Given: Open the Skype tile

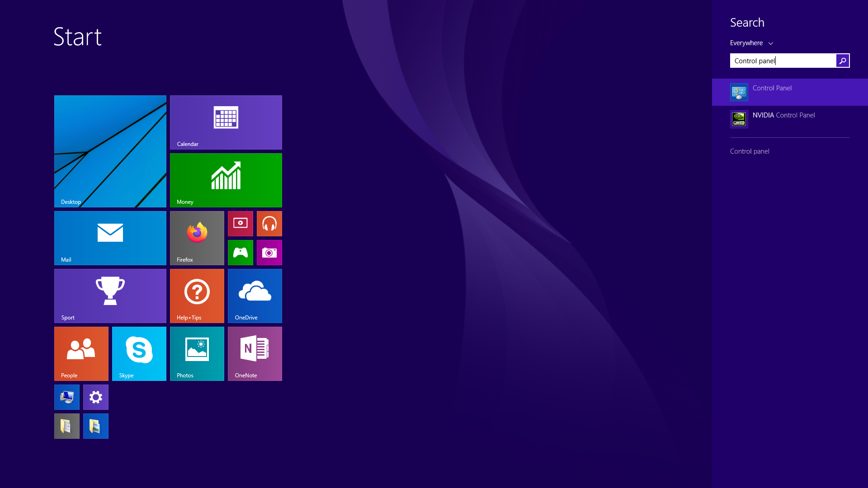Looking at the screenshot, I should pyautogui.click(x=139, y=353).
